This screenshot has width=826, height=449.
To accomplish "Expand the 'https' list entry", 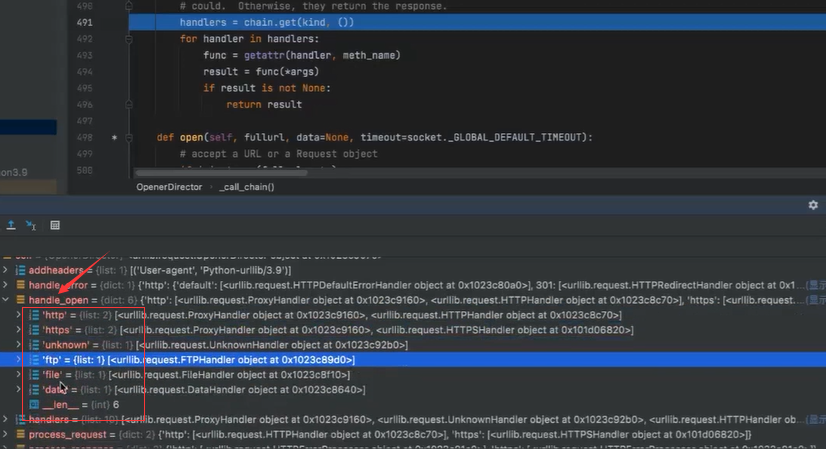I will (x=18, y=329).
